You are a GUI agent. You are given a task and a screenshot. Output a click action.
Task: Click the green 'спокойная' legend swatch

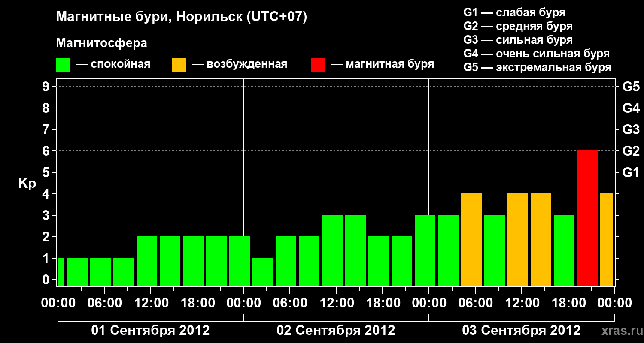pos(63,65)
